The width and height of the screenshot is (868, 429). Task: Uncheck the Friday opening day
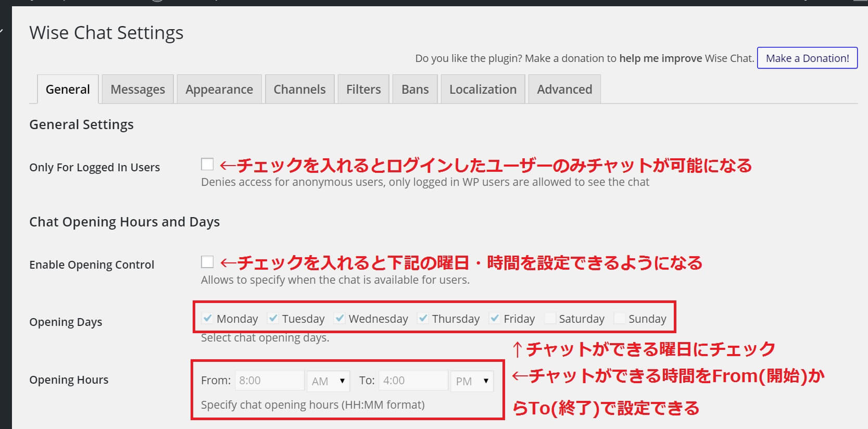(495, 318)
